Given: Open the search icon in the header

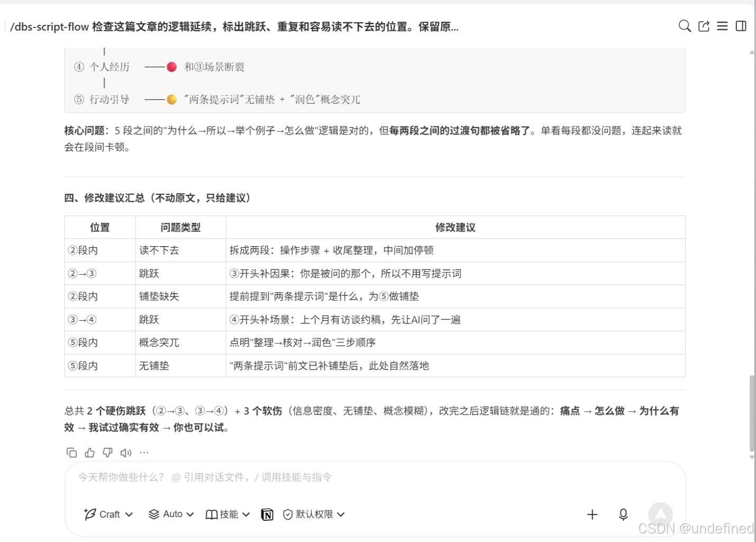Looking at the screenshot, I should click(x=685, y=26).
